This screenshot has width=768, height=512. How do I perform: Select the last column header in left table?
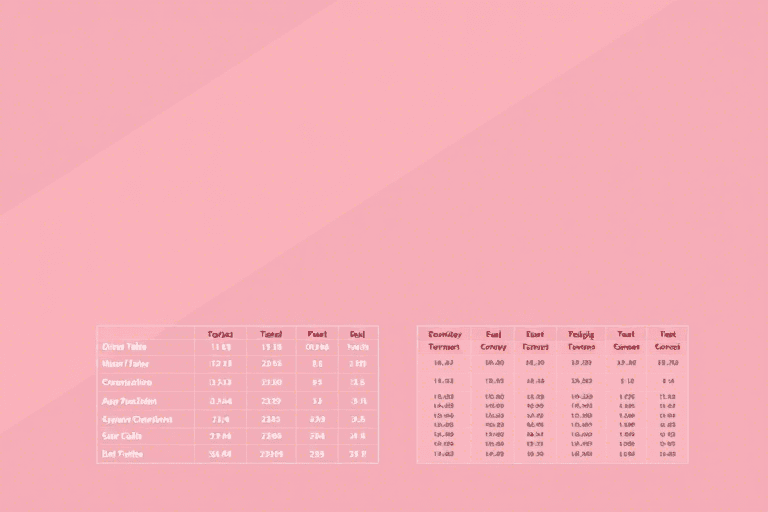click(358, 334)
